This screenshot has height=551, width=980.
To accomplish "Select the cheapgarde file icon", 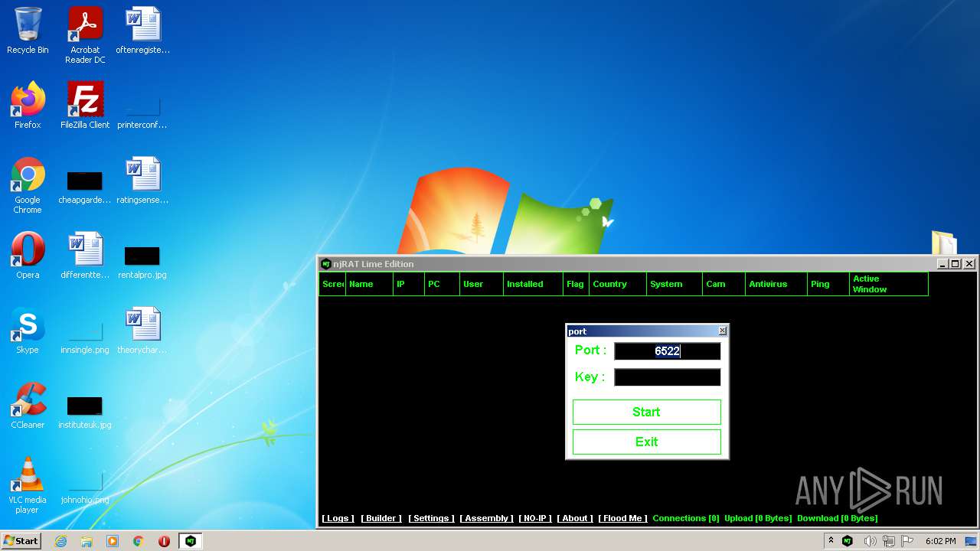I will pos(85,187).
